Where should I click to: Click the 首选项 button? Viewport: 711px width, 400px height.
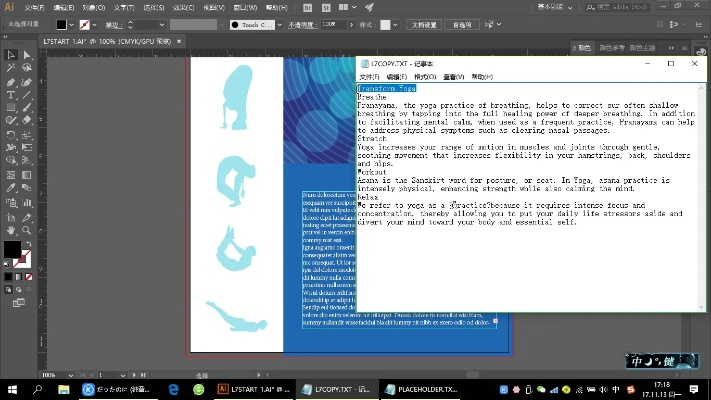tap(462, 24)
